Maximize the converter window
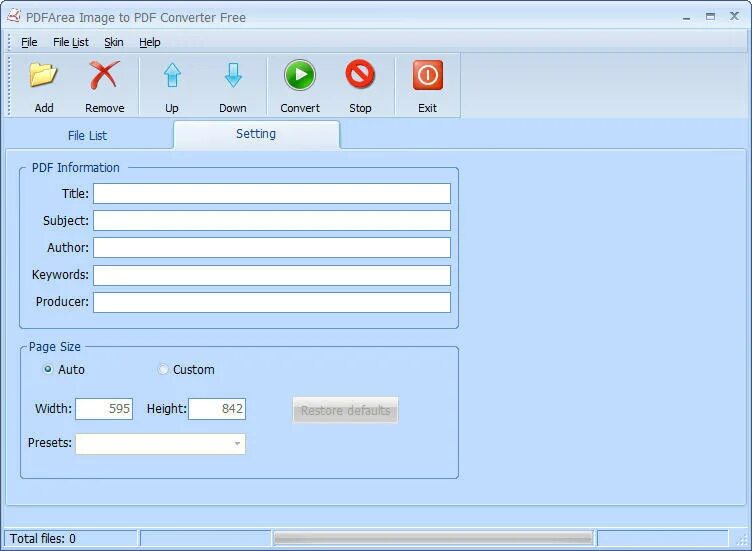The image size is (752, 551). click(710, 17)
